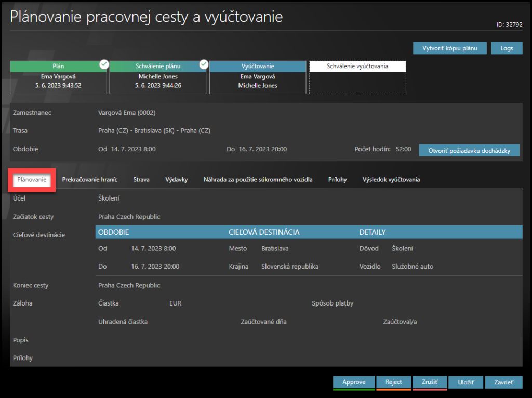Select Náhrada za použitie súkromného vozidla tab

pyautogui.click(x=258, y=180)
